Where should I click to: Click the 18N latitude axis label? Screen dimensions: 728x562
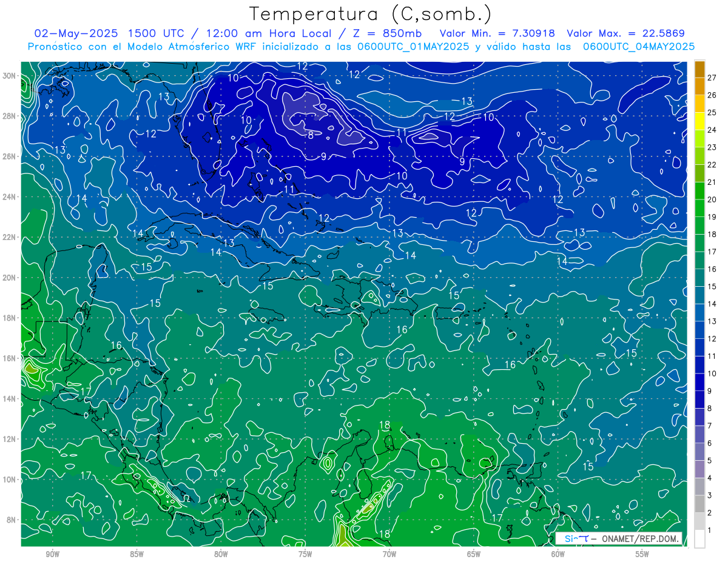click(x=9, y=318)
